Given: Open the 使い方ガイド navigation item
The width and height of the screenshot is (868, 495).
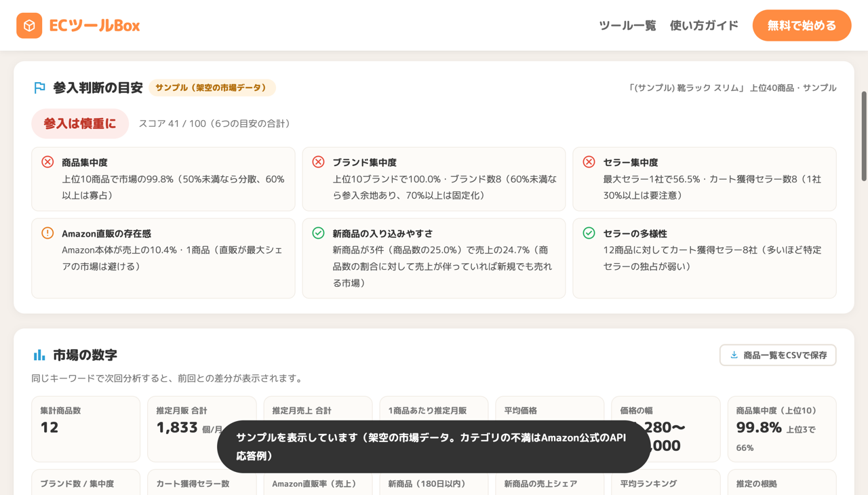Looking at the screenshot, I should point(704,26).
